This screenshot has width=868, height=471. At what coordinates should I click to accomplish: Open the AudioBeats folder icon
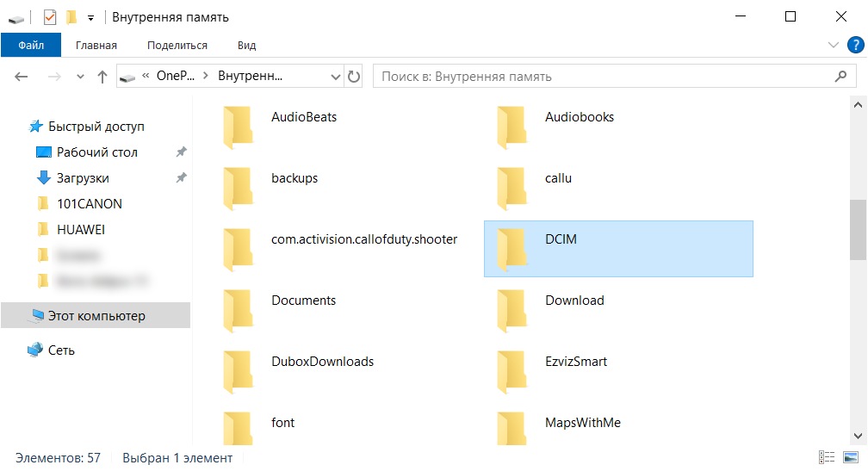(239, 127)
